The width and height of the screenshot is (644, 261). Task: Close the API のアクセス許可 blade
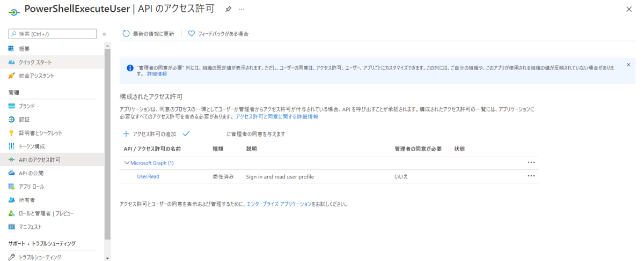(x=629, y=9)
